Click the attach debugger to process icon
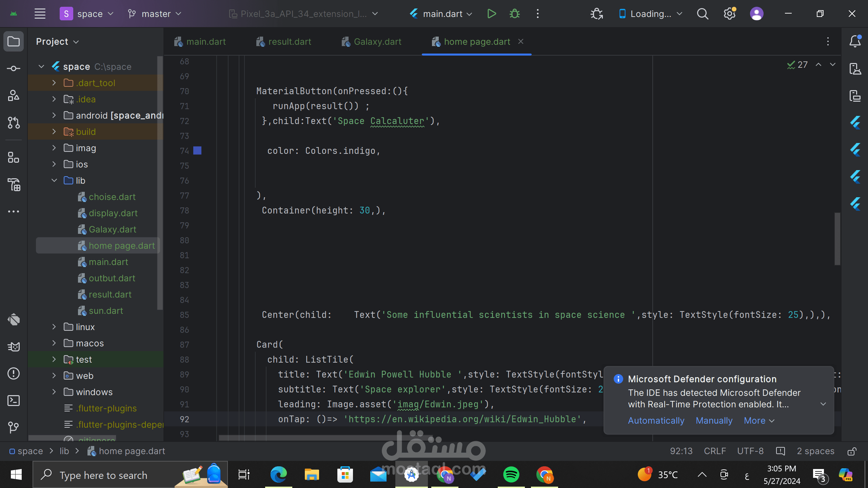The width and height of the screenshot is (868, 488). [597, 14]
